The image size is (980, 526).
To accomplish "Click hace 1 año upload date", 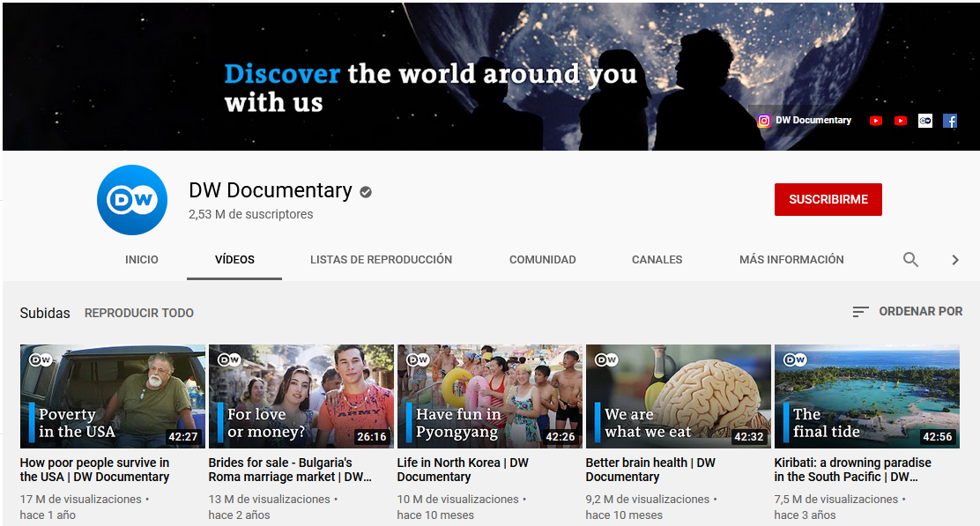I will pos(48,515).
